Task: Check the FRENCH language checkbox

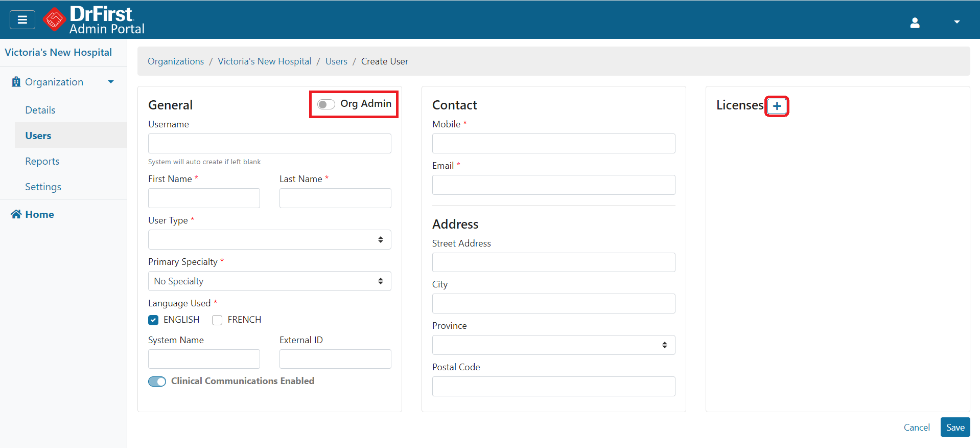Action: pyautogui.click(x=217, y=320)
